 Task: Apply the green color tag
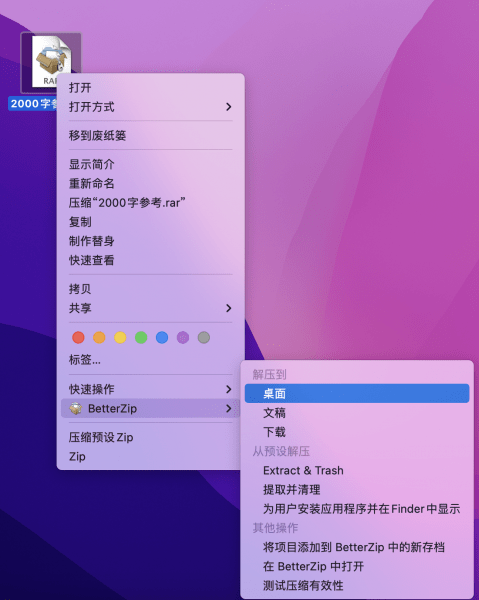coord(141,338)
